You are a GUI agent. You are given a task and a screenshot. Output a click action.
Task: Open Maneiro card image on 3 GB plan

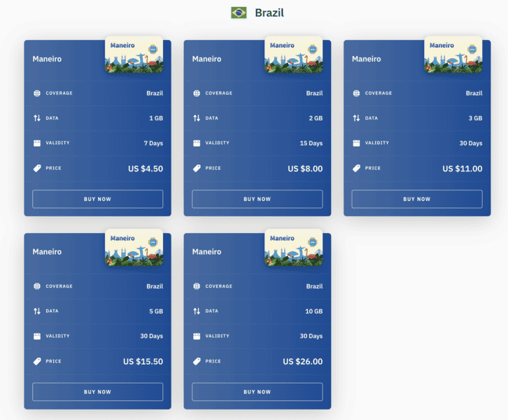(x=453, y=55)
